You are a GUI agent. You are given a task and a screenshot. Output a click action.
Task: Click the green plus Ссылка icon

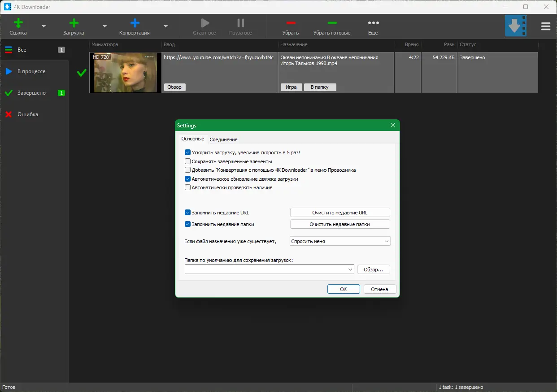(x=18, y=23)
